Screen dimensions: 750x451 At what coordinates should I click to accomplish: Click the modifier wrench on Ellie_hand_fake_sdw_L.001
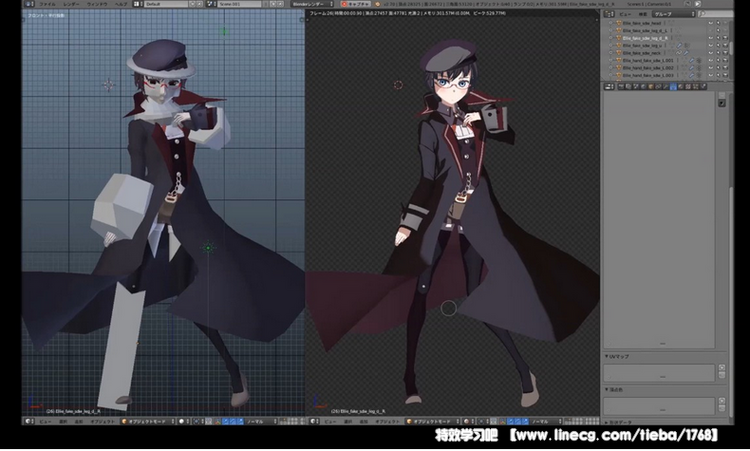(692, 60)
